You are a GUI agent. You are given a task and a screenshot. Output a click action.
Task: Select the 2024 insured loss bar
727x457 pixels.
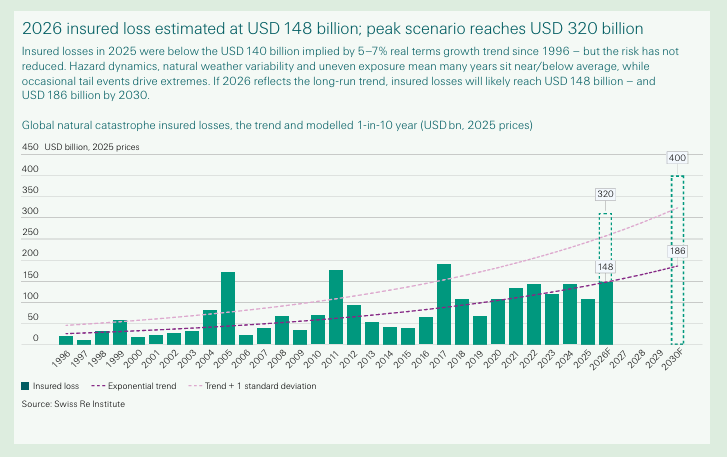click(x=570, y=314)
